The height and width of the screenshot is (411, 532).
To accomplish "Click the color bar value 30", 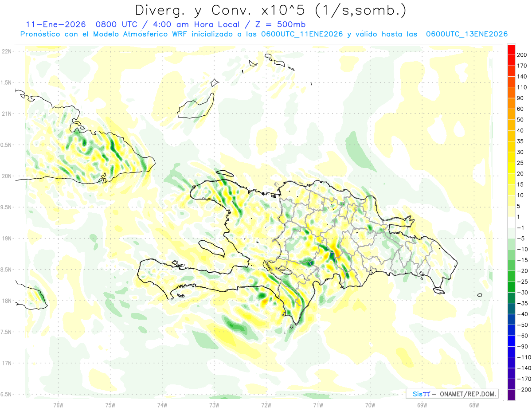I will 520,152.
